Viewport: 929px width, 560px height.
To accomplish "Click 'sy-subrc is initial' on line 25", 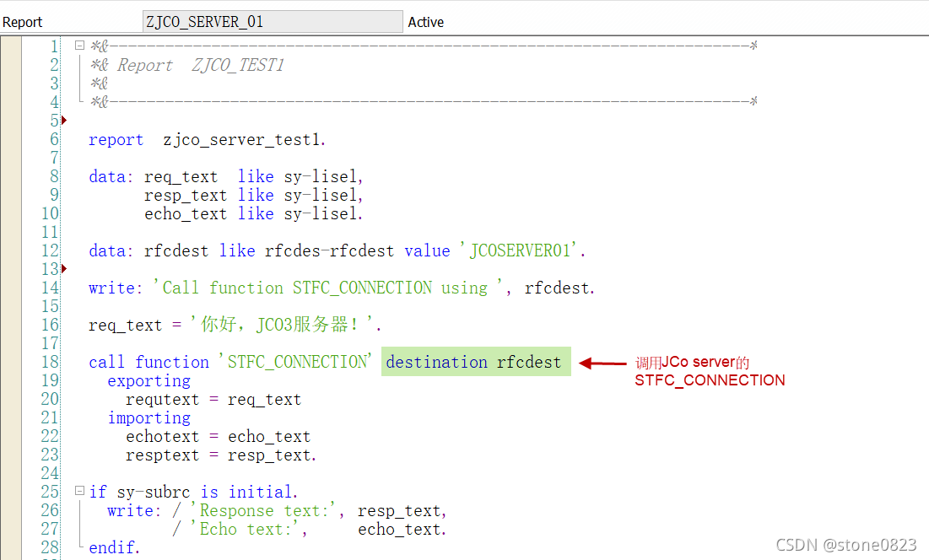I will coord(205,492).
